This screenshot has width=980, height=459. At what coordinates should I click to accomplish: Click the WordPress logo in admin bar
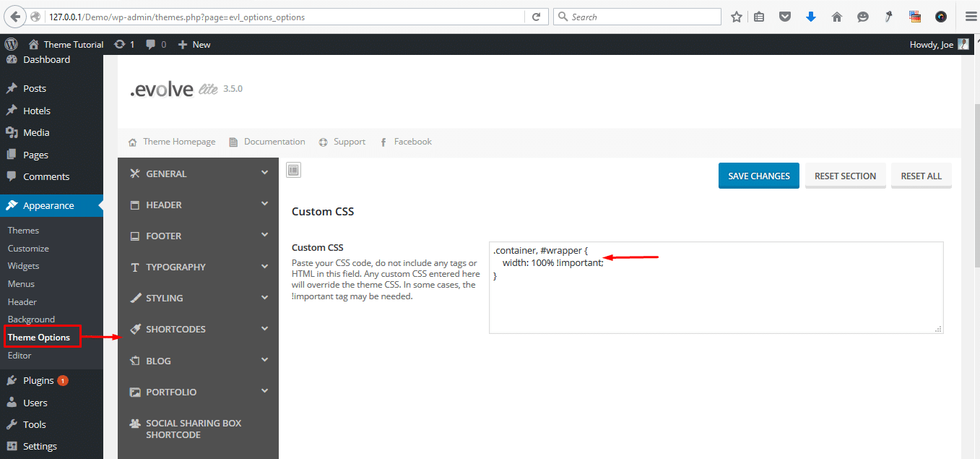coord(10,44)
